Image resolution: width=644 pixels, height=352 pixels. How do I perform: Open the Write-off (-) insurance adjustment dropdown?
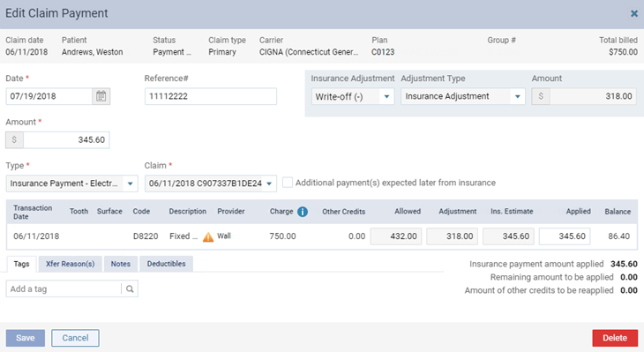353,96
